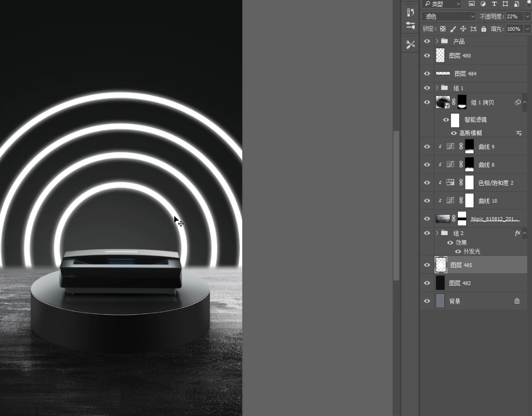The height and width of the screenshot is (416, 532).
Task: Click hue/saturation adjustment icon on 色相/饱和度 2
Action: pos(450,183)
